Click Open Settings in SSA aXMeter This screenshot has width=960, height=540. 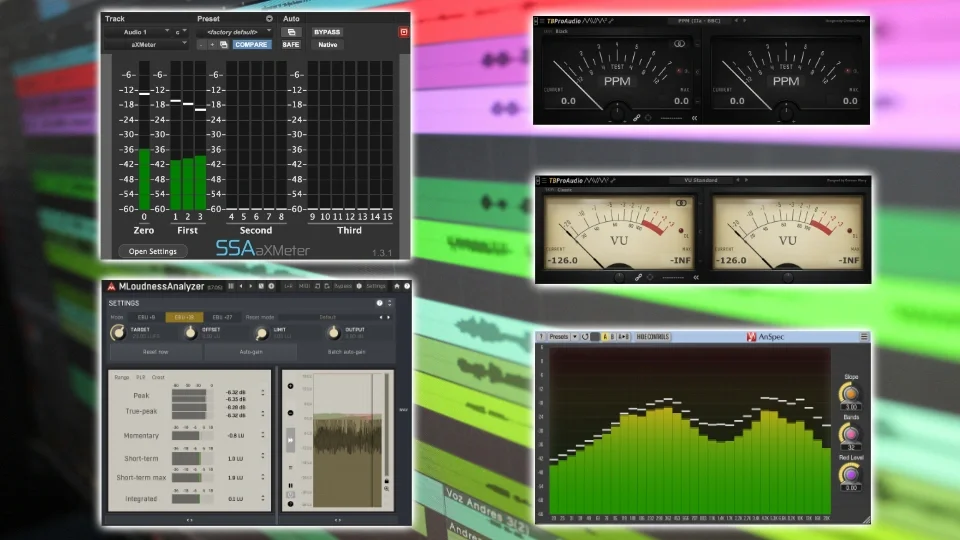click(x=152, y=251)
